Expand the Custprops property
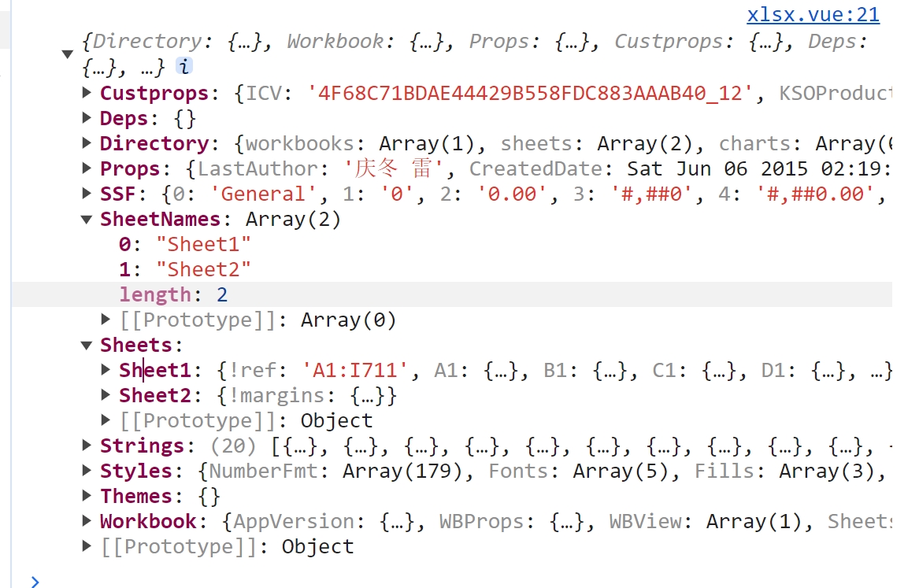This screenshot has width=919, height=588. tap(87, 93)
